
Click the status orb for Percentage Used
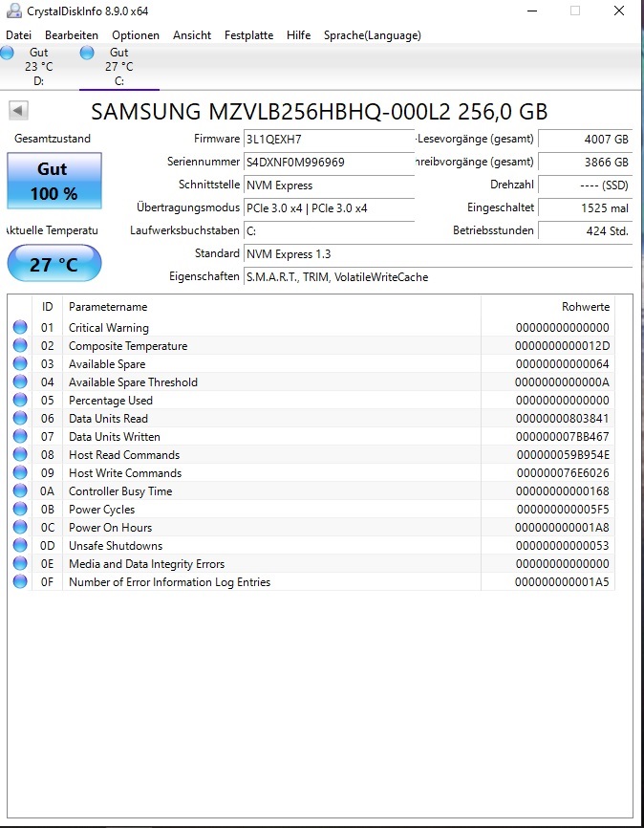click(x=20, y=400)
